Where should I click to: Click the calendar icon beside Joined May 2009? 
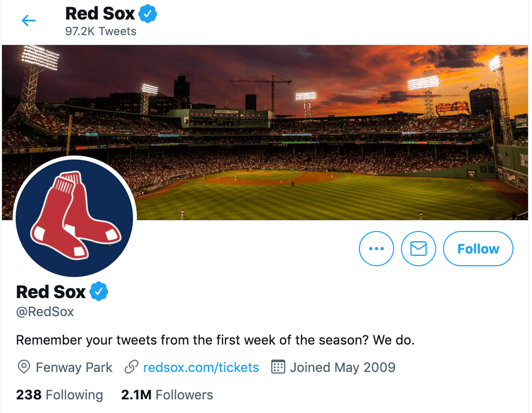click(x=278, y=367)
